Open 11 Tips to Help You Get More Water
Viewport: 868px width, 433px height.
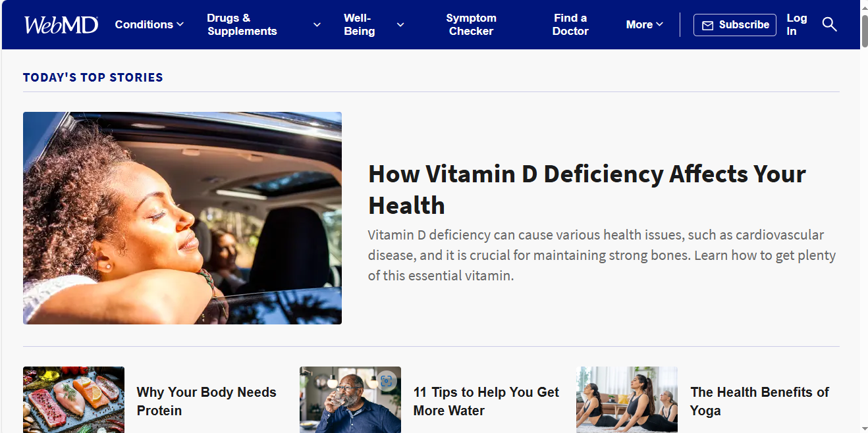tap(486, 401)
